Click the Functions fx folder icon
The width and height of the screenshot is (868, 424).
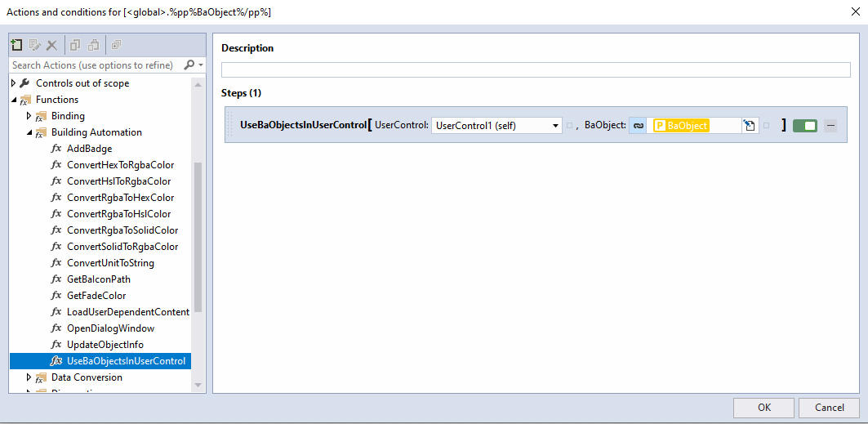25,100
